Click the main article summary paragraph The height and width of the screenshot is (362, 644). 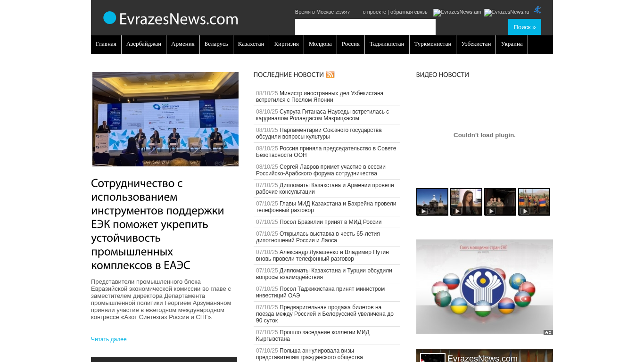point(161,299)
